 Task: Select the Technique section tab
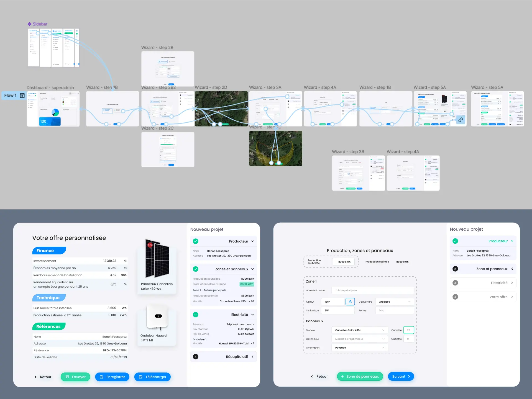[49, 298]
